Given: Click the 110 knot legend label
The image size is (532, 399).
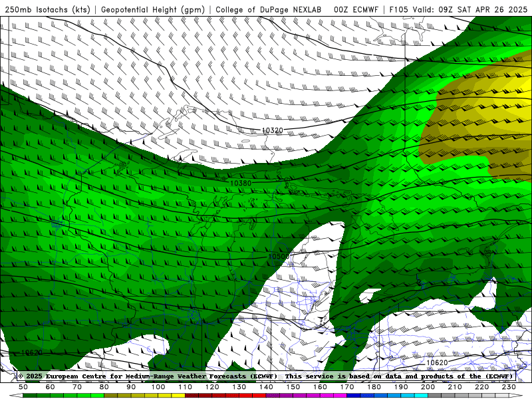Looking at the screenshot, I should point(186,387).
